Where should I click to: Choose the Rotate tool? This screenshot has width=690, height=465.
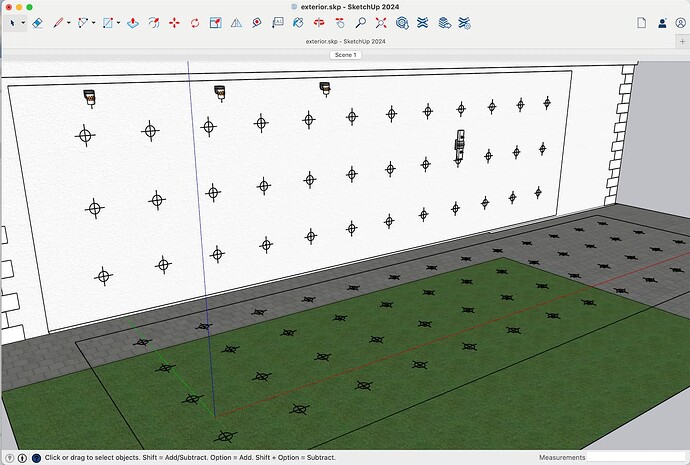(195, 23)
